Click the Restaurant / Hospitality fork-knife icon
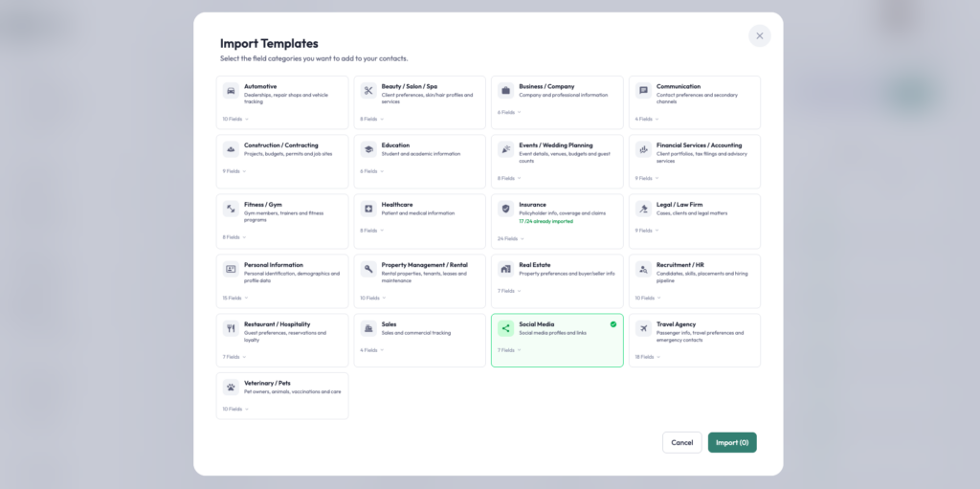 (231, 328)
